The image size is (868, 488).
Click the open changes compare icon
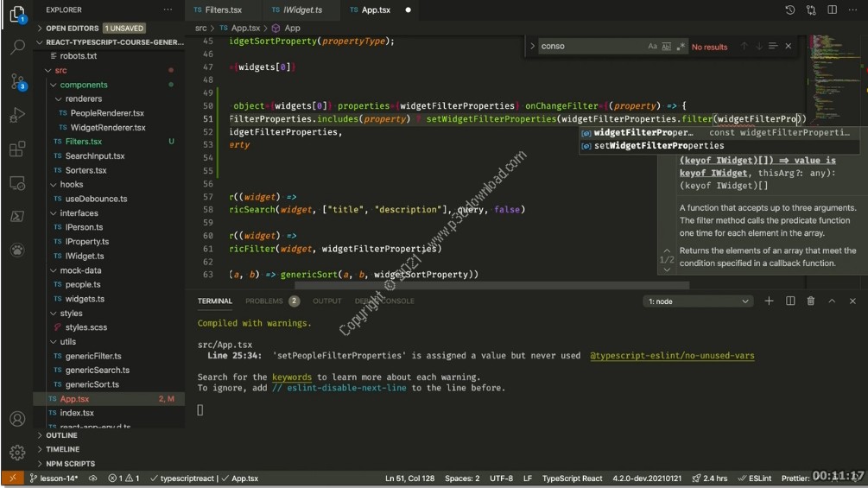811,10
